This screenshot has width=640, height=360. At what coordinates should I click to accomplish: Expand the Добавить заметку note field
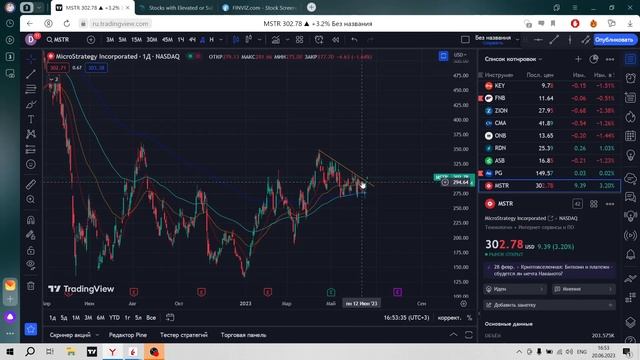550,305
